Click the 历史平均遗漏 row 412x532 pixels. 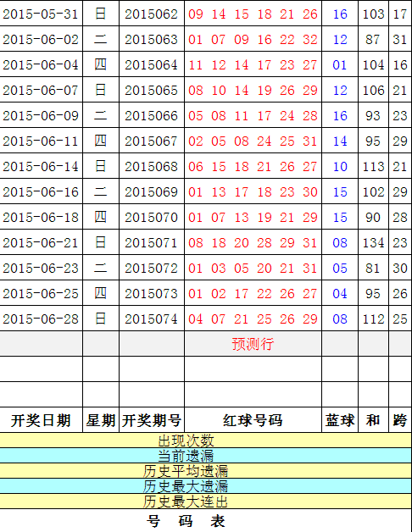pos(206,471)
